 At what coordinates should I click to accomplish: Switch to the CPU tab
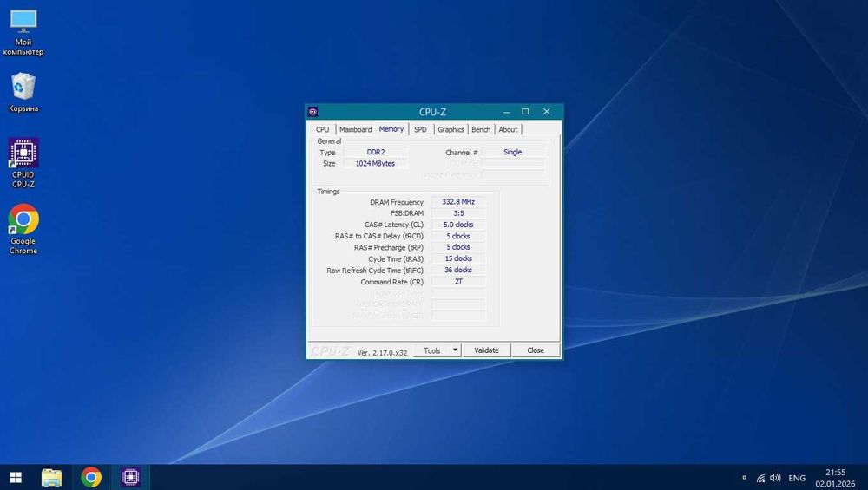coord(322,129)
